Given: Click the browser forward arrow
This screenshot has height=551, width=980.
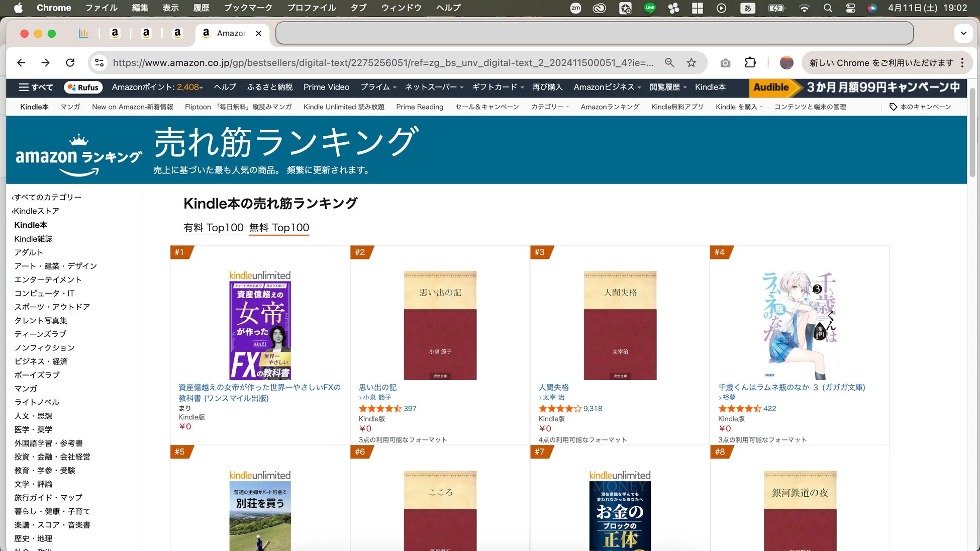Looking at the screenshot, I should click(x=45, y=63).
